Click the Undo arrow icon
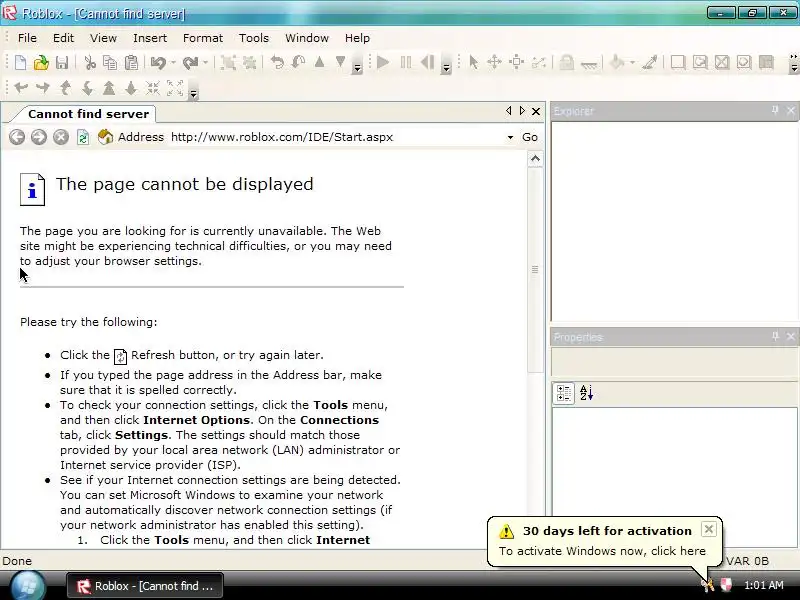800x600 pixels. pos(159,63)
